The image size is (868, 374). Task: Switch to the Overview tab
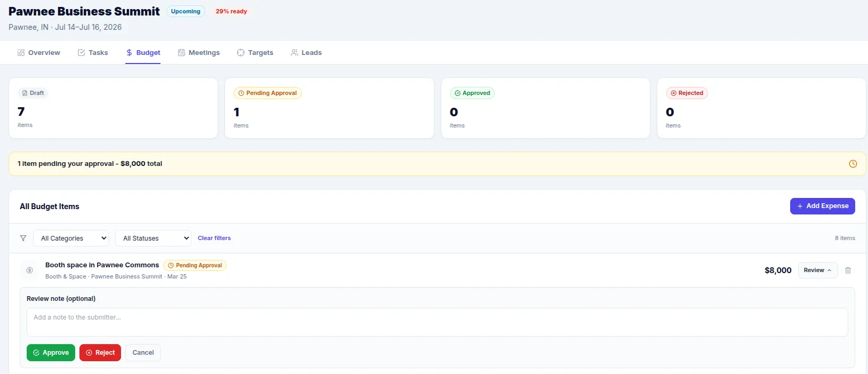tap(39, 53)
